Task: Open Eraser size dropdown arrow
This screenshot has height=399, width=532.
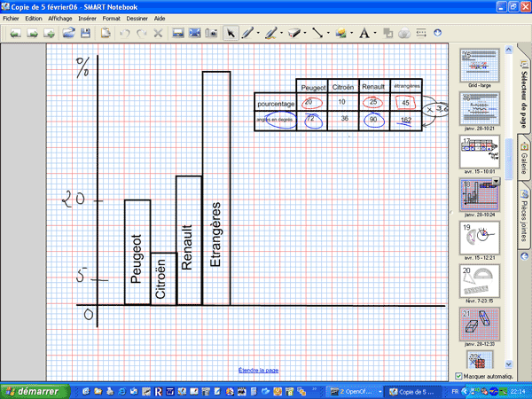Action: click(x=305, y=34)
